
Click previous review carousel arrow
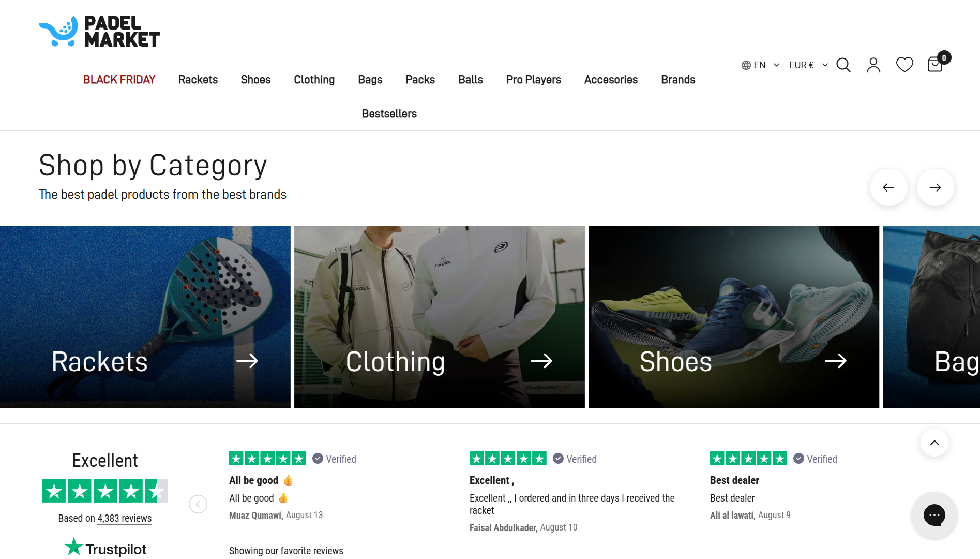click(x=198, y=504)
